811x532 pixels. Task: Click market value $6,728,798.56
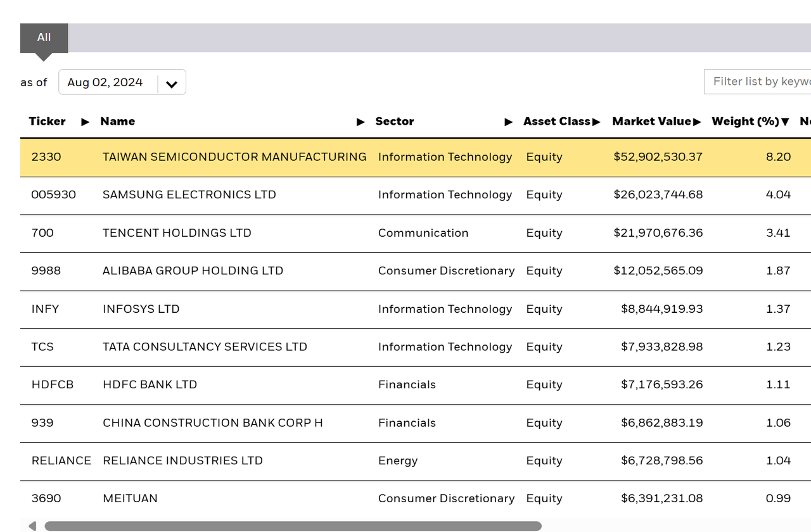[x=661, y=460]
